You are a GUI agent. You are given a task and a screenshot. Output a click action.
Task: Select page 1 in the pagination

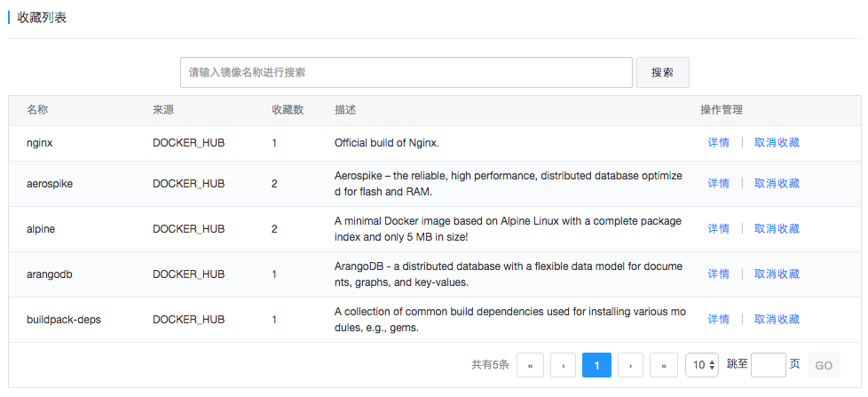click(596, 365)
